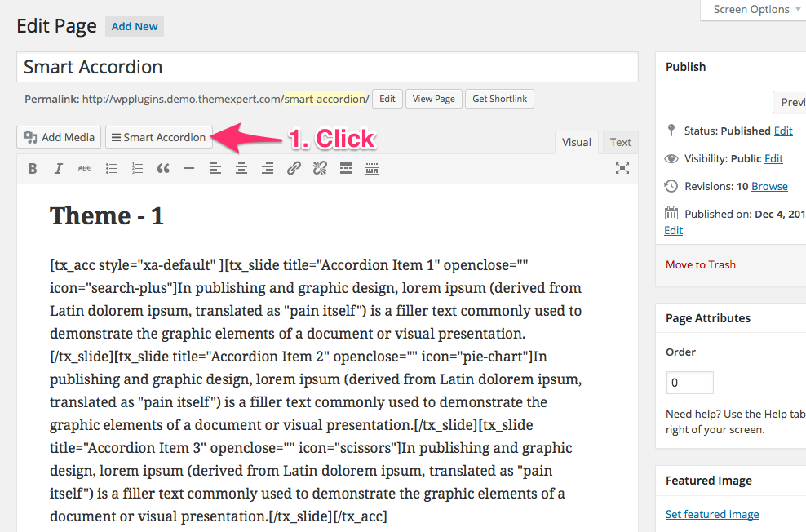Insert a Read More tag

[346, 169]
